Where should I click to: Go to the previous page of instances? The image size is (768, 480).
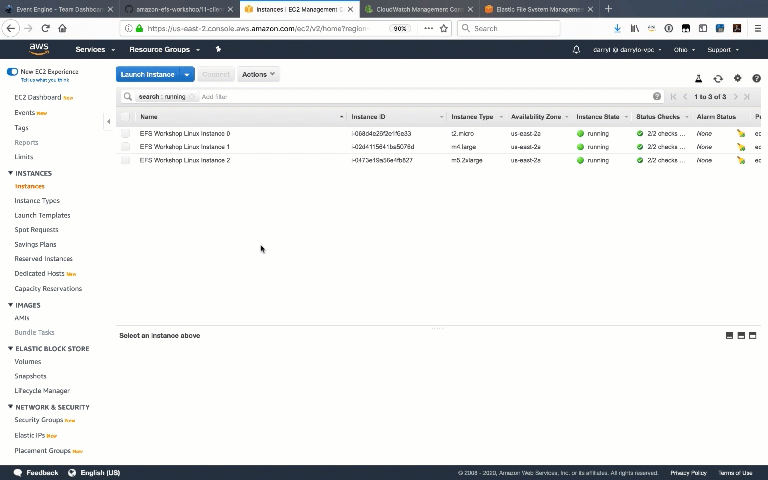(685, 96)
